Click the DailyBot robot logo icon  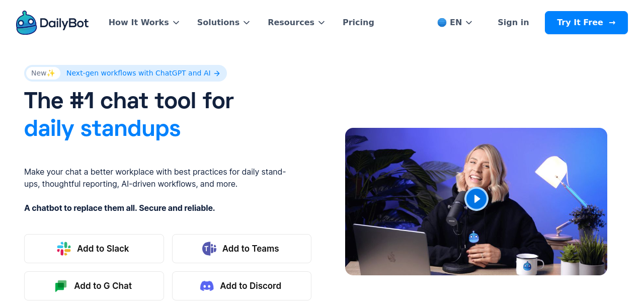click(26, 23)
